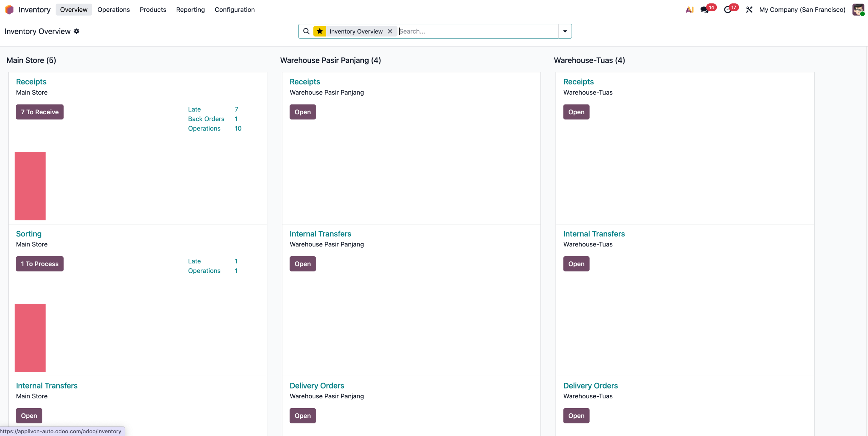Open the Reporting menu

tap(191, 9)
